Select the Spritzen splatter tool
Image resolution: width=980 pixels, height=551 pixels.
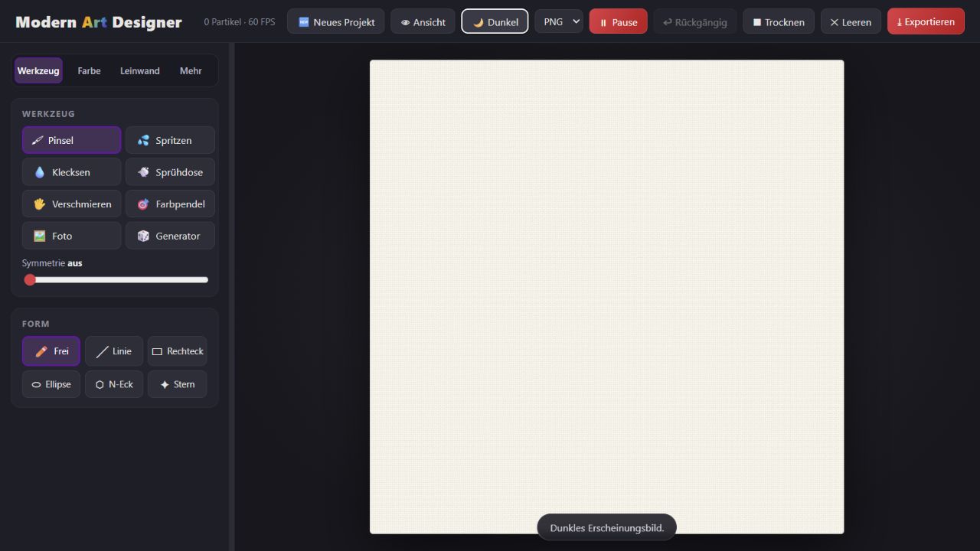pos(170,140)
